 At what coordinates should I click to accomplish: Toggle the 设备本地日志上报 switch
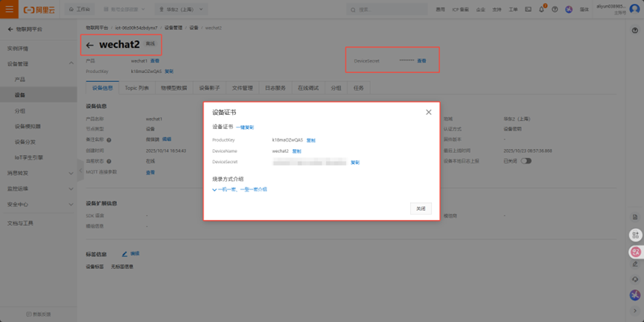526,161
